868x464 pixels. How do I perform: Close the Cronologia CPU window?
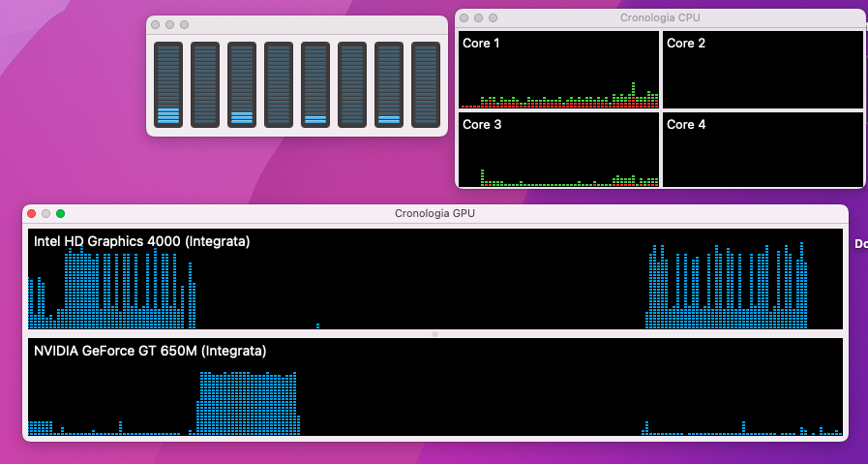[x=464, y=17]
